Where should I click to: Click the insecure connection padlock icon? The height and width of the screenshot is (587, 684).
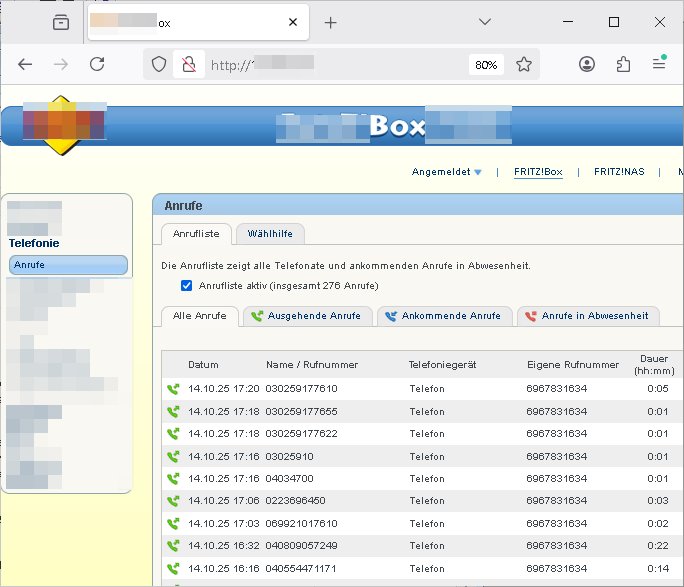click(x=186, y=64)
